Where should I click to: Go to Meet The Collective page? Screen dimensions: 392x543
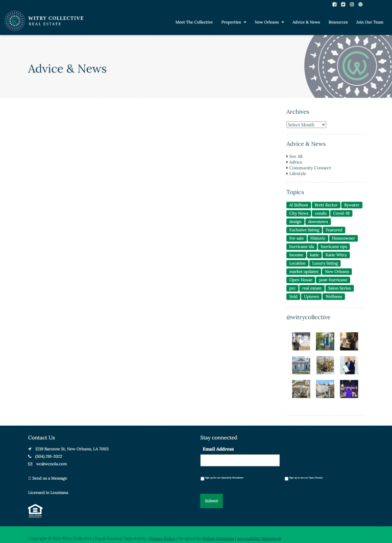point(194,22)
